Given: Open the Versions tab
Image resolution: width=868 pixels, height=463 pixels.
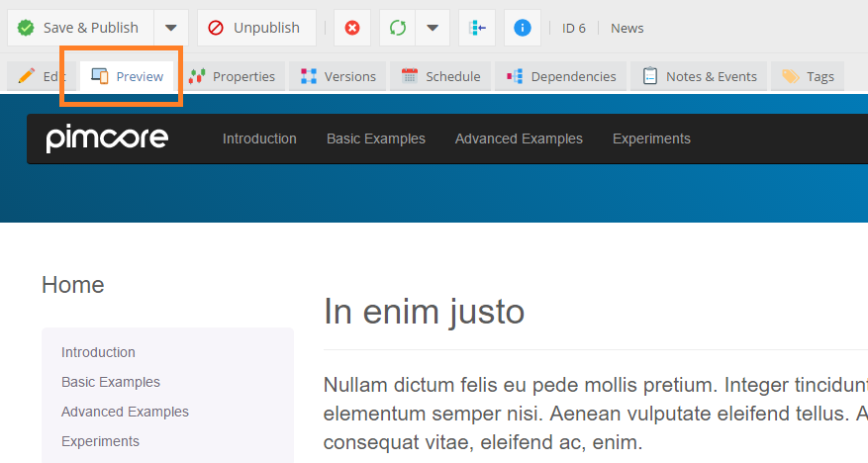Looking at the screenshot, I should 338,76.
